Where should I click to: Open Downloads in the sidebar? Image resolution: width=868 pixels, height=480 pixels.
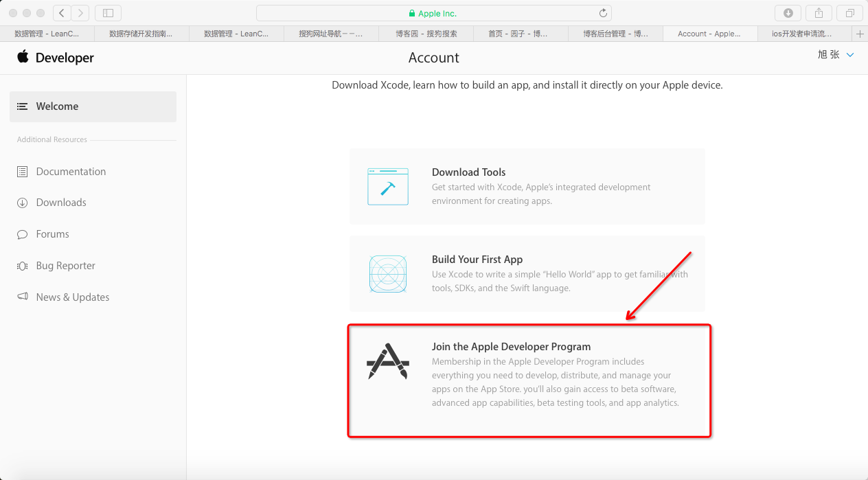(x=61, y=203)
